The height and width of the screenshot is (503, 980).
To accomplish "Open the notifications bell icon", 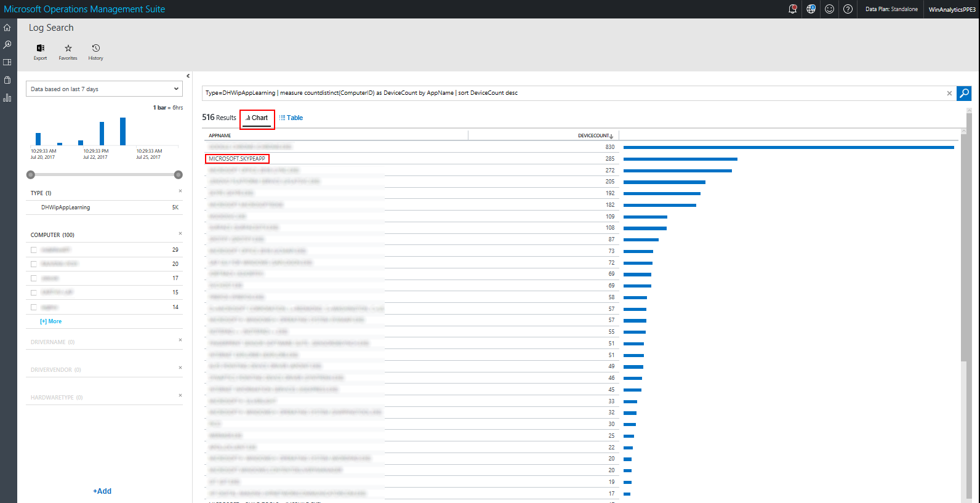I will coord(792,9).
